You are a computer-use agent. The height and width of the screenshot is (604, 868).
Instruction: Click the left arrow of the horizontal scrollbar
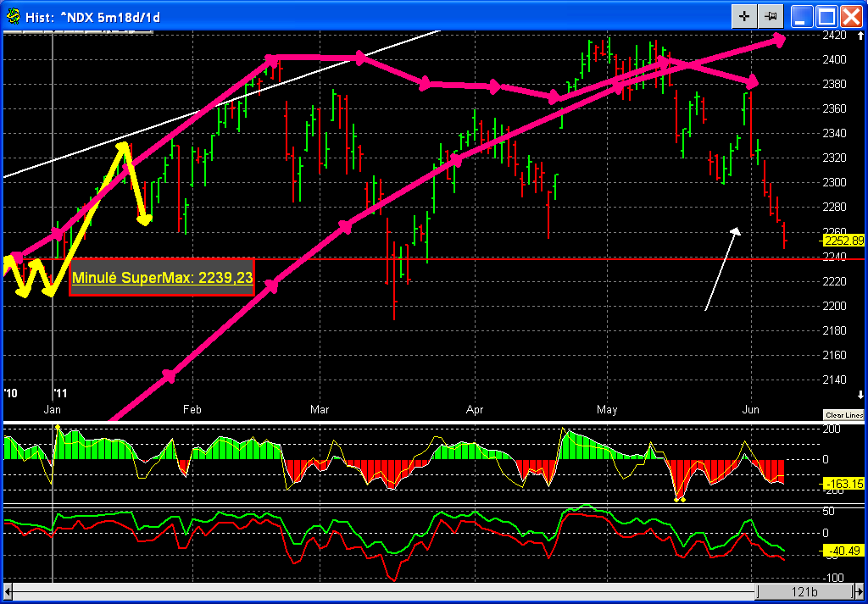pos(7,590)
